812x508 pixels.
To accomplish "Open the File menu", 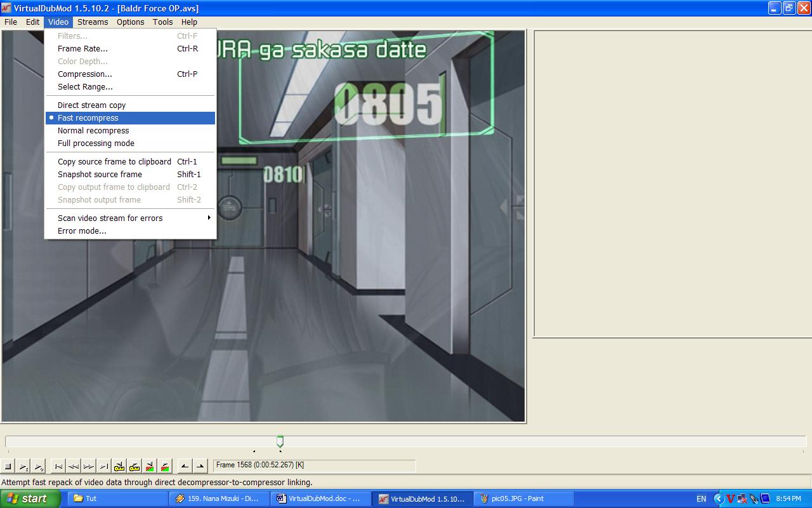I will click(11, 22).
